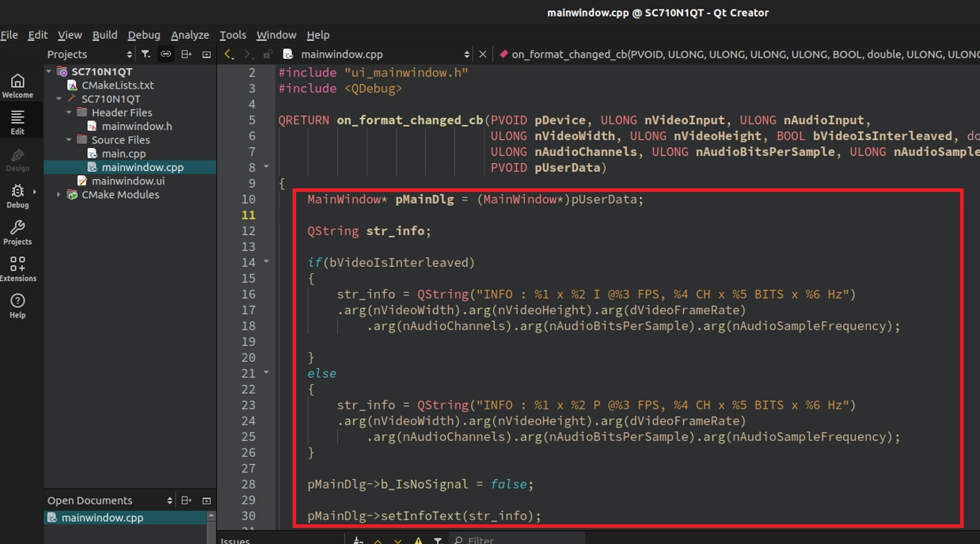Open Extensions mode

(17, 268)
